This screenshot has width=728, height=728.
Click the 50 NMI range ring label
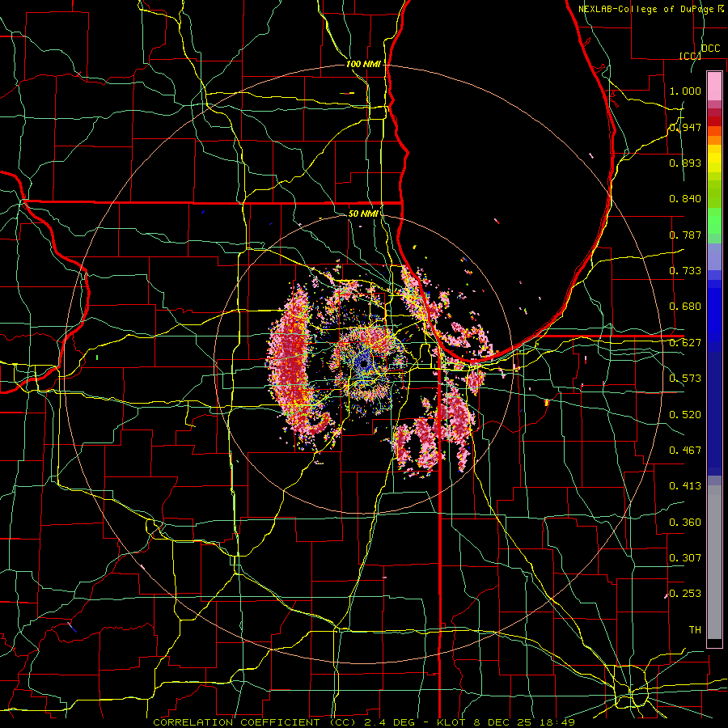(x=363, y=214)
